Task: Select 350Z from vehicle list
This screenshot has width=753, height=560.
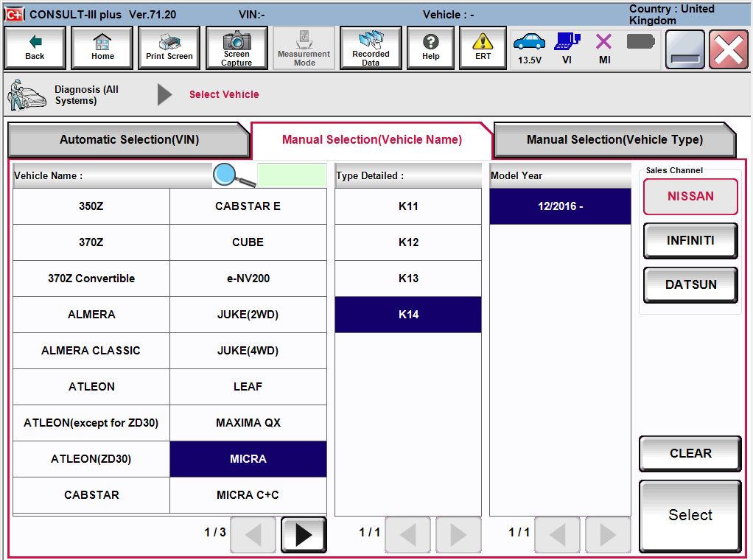Action: tap(91, 206)
